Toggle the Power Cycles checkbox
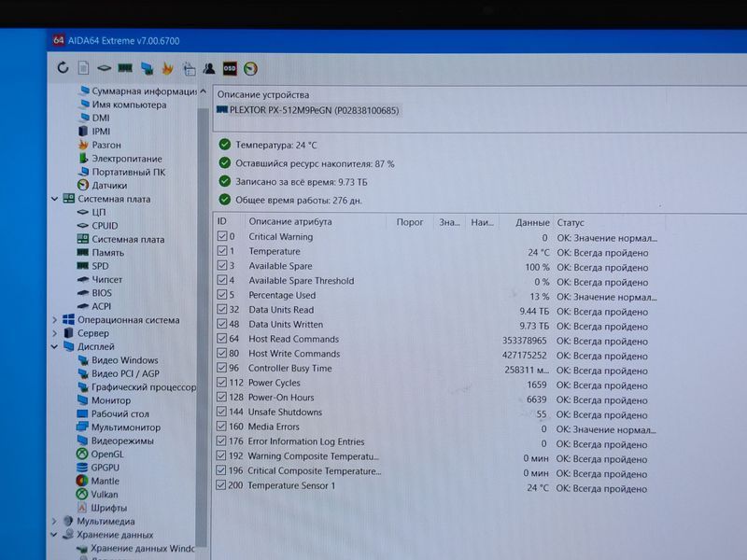Screen dimensions: 747x560 click(x=221, y=382)
